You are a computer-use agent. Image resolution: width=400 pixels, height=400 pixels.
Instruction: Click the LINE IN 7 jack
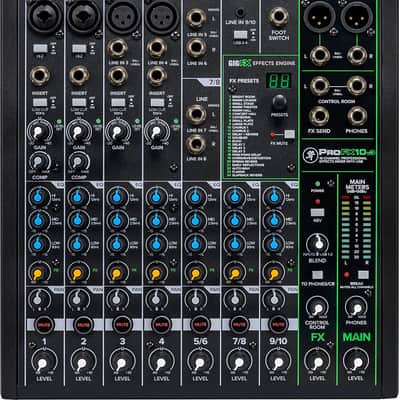pyautogui.click(x=196, y=115)
